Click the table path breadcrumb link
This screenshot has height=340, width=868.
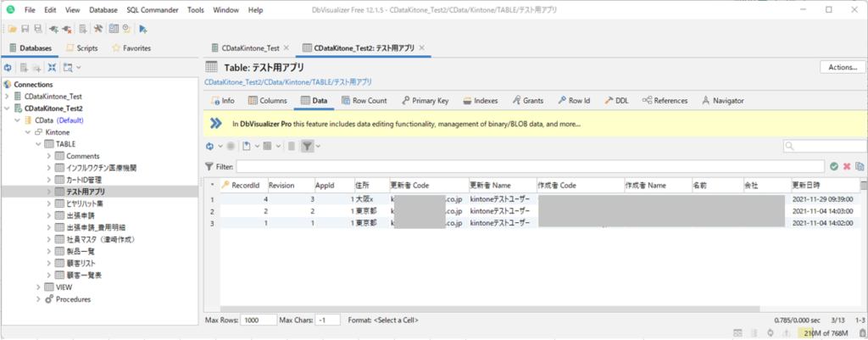288,82
